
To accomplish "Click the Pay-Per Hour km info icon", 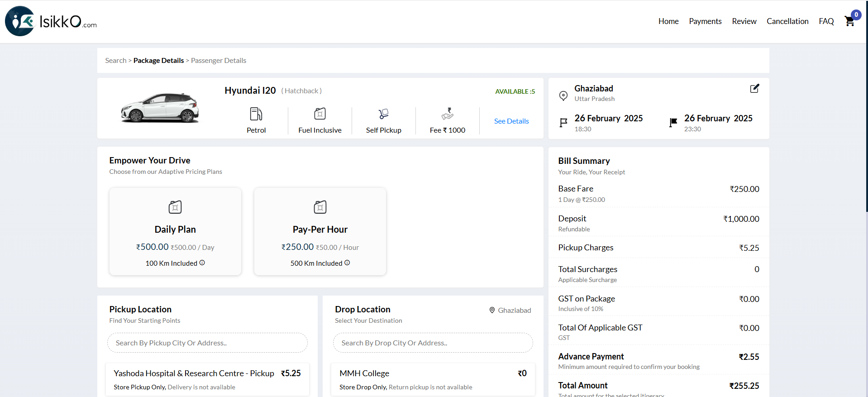I will tap(347, 263).
